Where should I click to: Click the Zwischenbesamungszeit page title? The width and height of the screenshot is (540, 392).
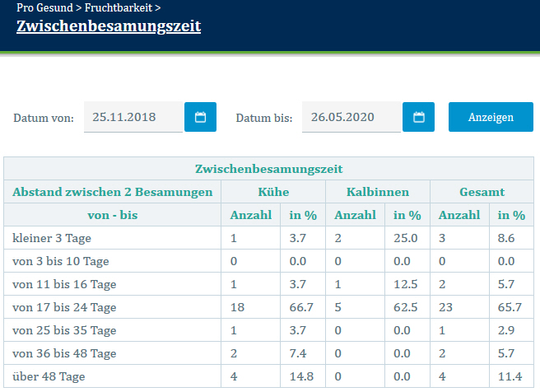click(109, 26)
